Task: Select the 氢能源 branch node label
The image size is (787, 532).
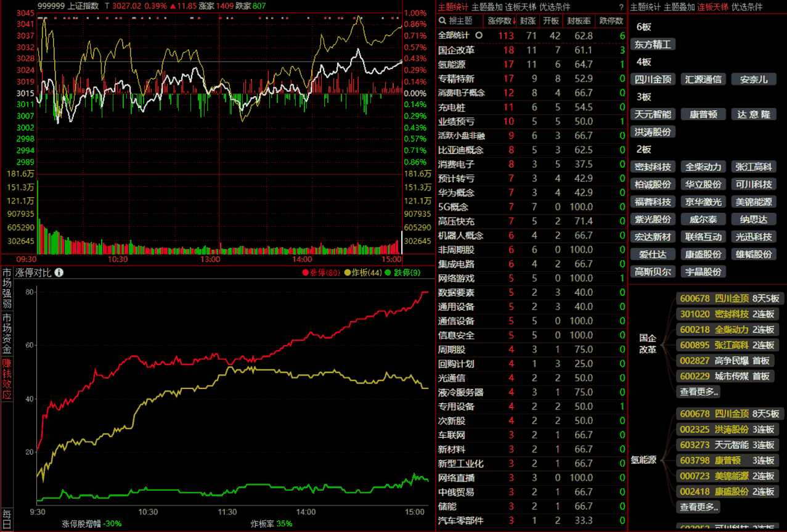Action: [x=643, y=460]
